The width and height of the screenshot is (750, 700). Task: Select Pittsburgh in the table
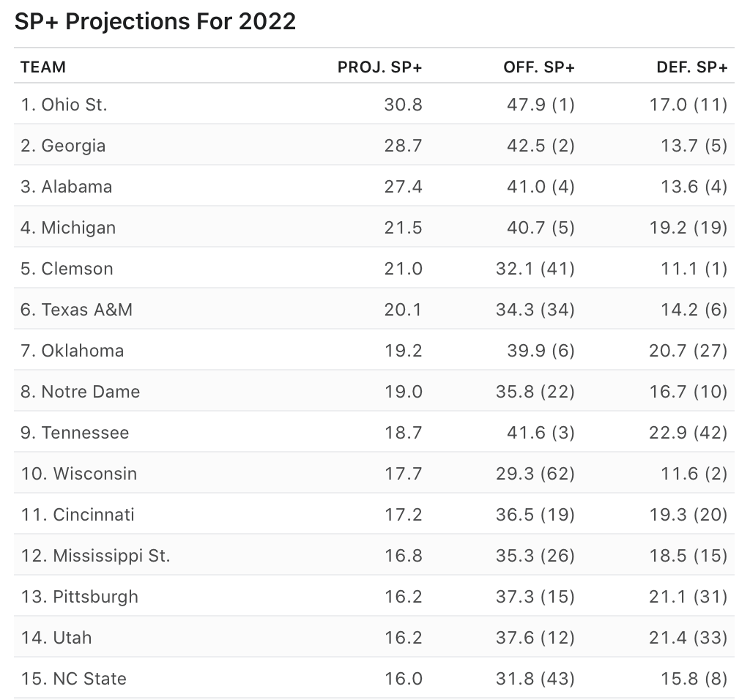[95, 597]
